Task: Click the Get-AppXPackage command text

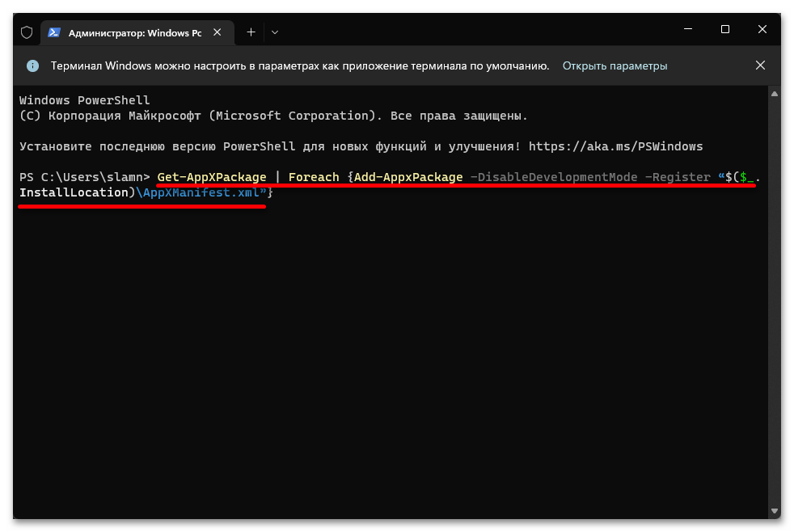Action: click(x=212, y=177)
